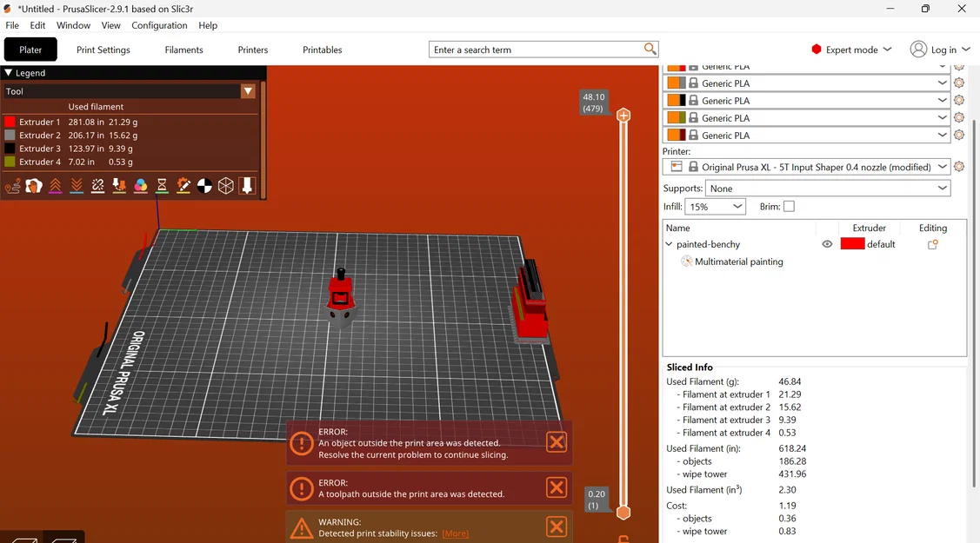Open the Help menu

[x=208, y=25]
